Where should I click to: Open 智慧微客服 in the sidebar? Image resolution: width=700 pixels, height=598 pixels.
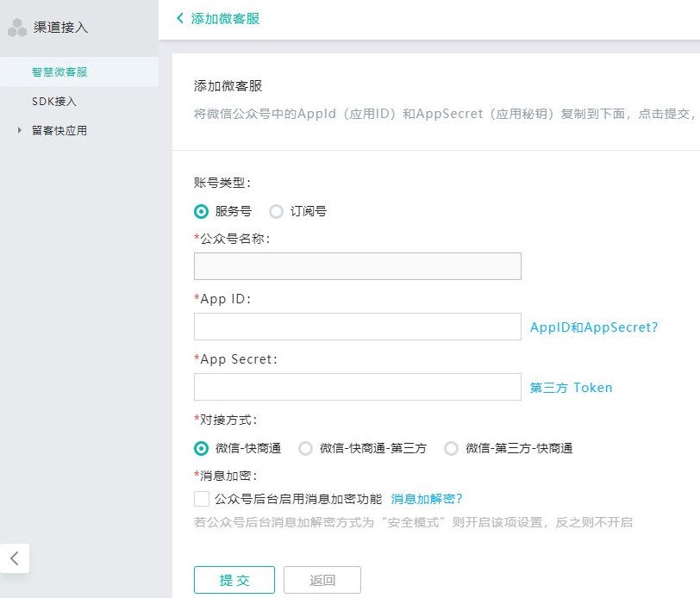tap(59, 72)
